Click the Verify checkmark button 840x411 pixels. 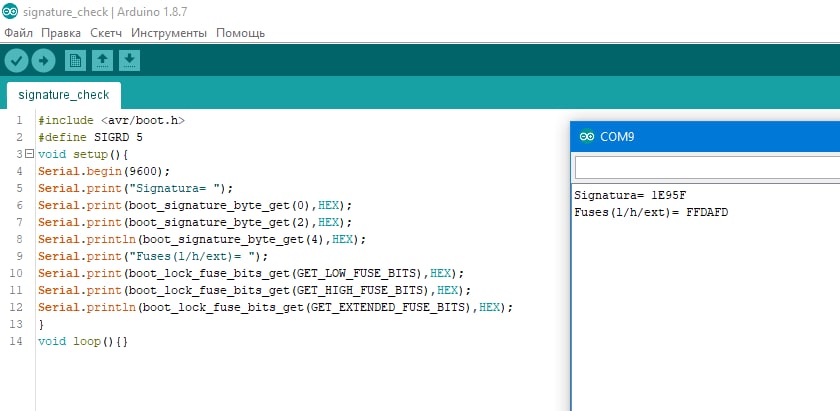(17, 61)
